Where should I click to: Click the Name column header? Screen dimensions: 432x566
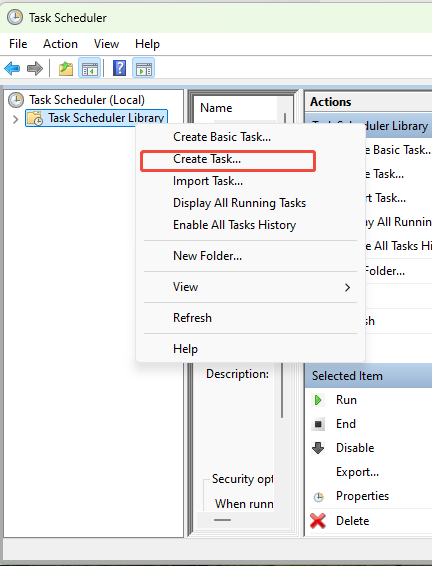216,108
